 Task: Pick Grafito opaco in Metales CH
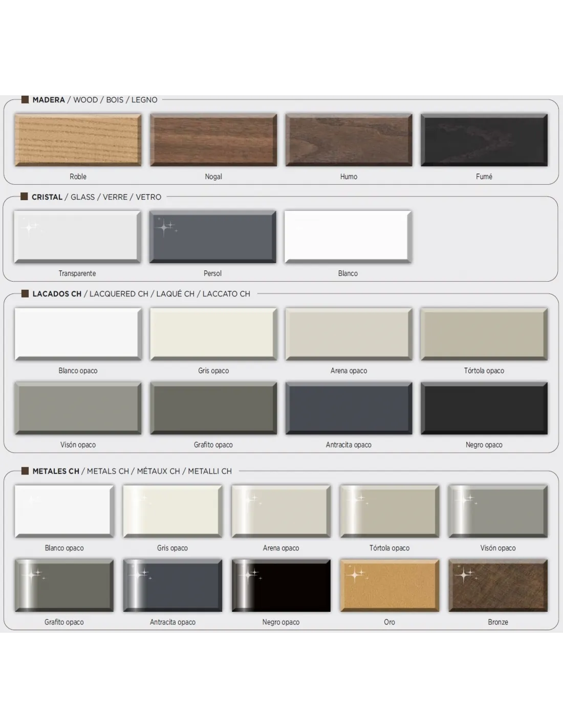click(64, 586)
